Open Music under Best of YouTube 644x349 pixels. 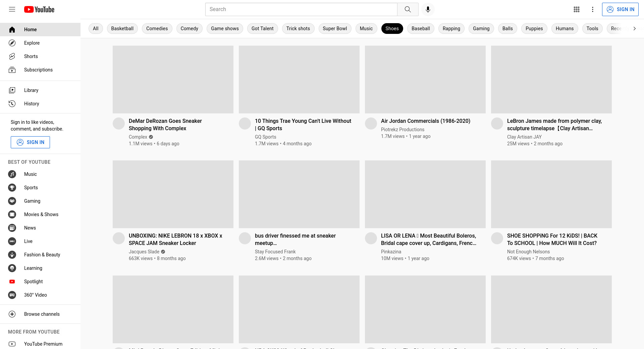pyautogui.click(x=40, y=174)
